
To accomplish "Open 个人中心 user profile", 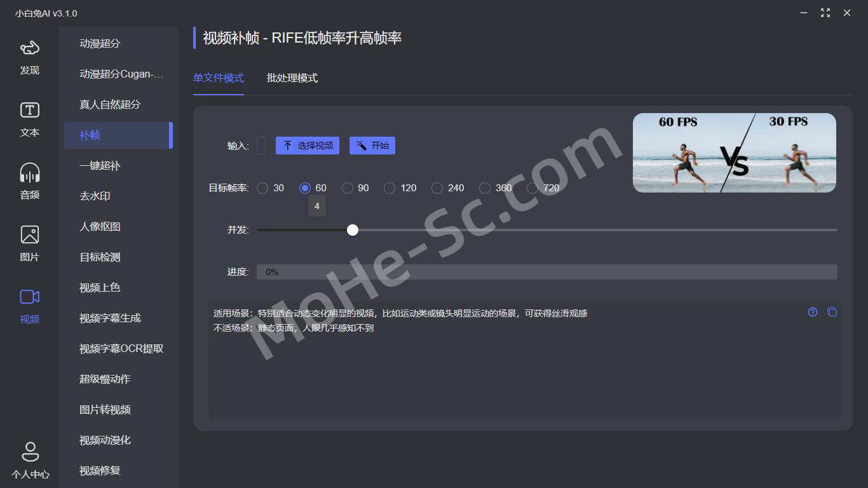I will [30, 461].
